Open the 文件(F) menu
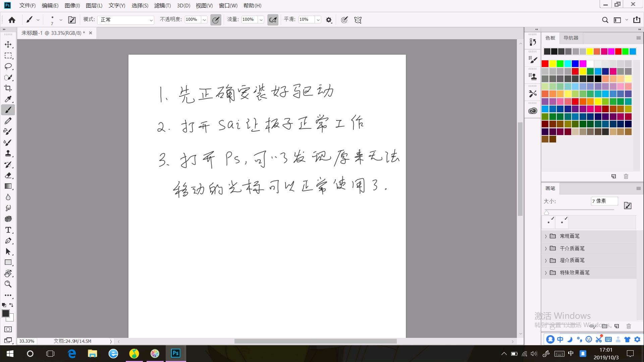Image resolution: width=644 pixels, height=362 pixels. click(x=28, y=6)
